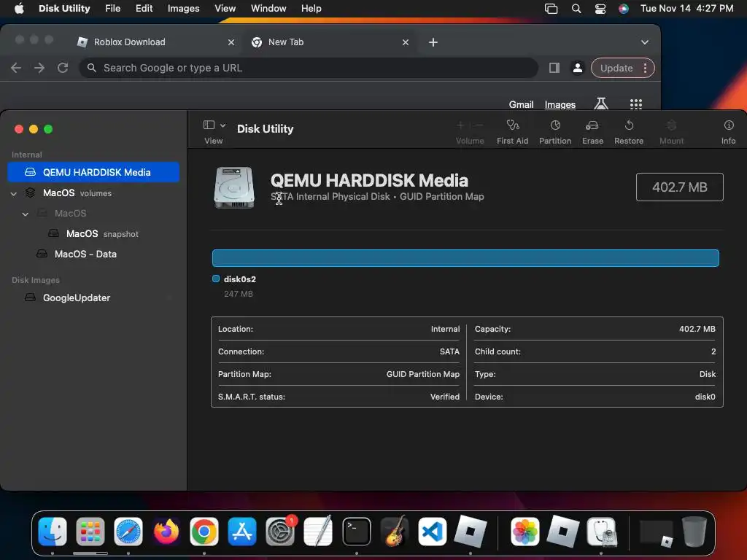Collapse the MacOS volumes container
Screen dimensions: 747x560
[x=14, y=193]
